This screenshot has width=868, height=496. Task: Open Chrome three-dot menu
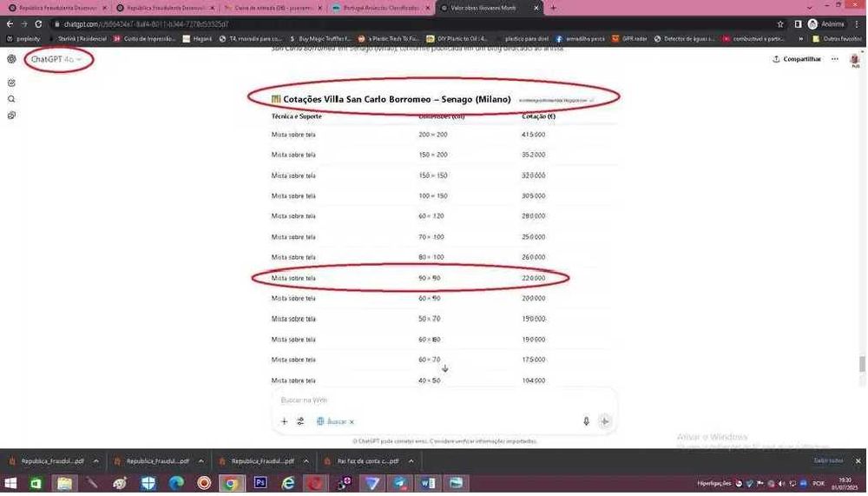pos(857,24)
